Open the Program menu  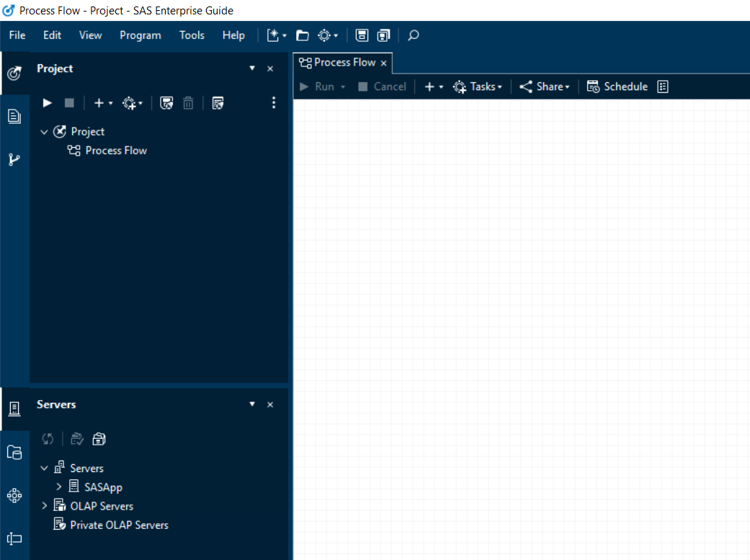(140, 35)
